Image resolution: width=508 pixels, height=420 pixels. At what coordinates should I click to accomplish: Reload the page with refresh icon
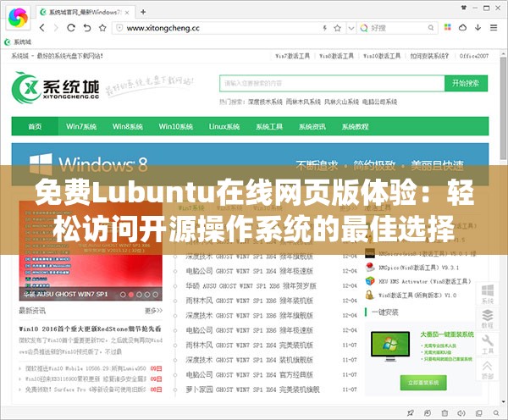[71, 28]
